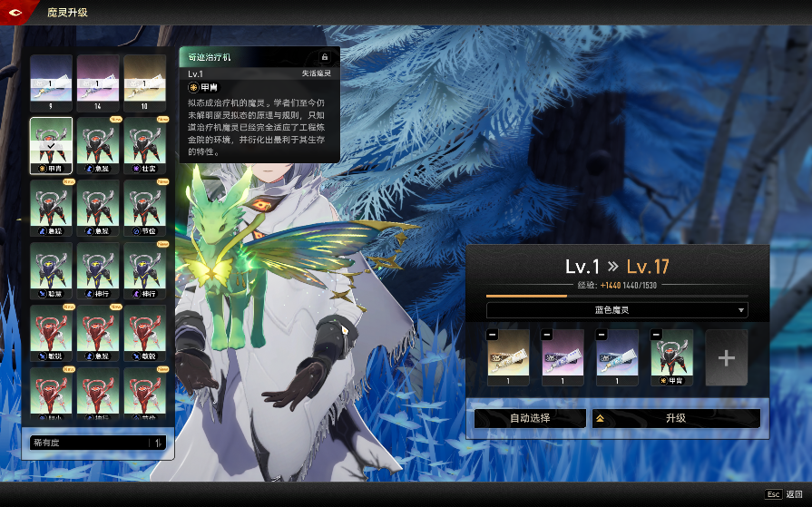Click the orange experience progress bar
This screenshot has height=507, width=812.
click(526, 296)
